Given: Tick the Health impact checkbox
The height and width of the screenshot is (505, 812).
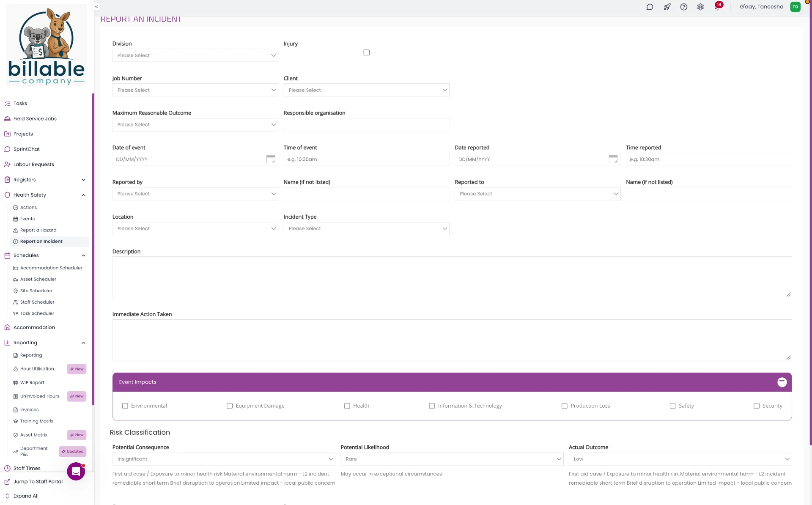Looking at the screenshot, I should 347,406.
